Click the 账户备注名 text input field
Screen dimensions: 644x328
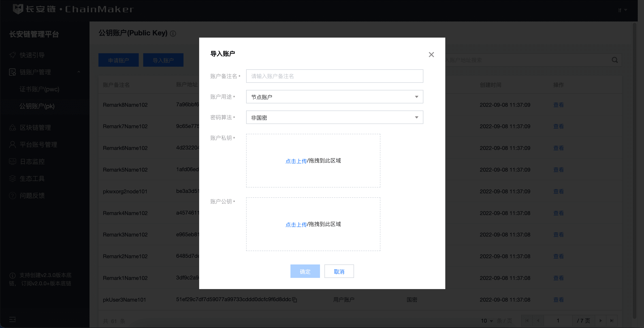pos(334,76)
